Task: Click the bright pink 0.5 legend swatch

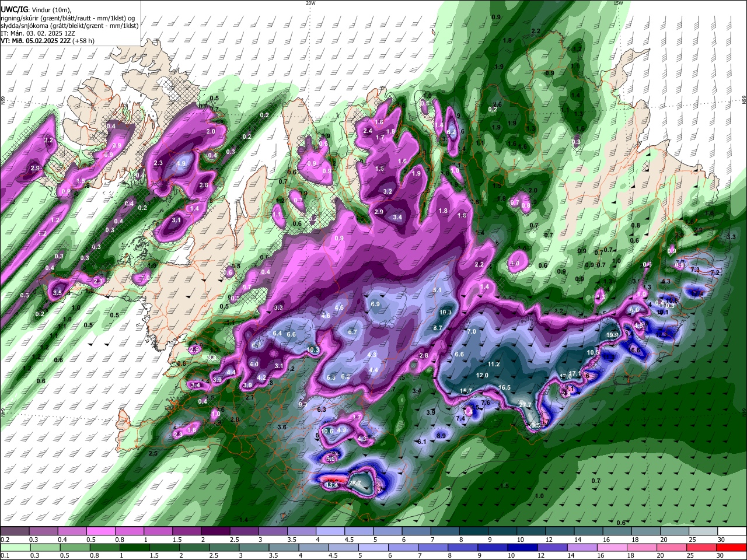Action: (100, 531)
